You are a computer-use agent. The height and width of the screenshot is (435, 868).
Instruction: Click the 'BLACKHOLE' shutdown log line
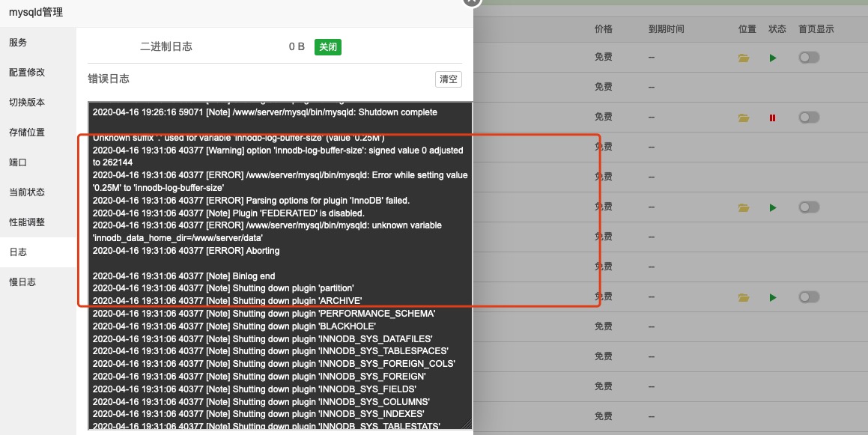[234, 326]
